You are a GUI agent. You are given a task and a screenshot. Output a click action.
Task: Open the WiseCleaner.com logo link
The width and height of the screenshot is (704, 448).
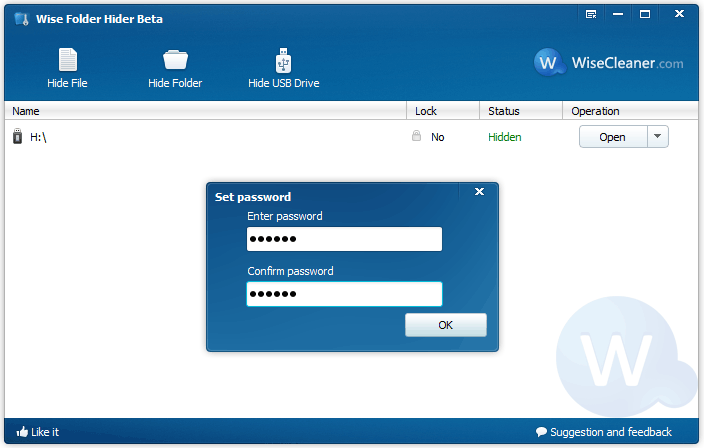pos(609,63)
